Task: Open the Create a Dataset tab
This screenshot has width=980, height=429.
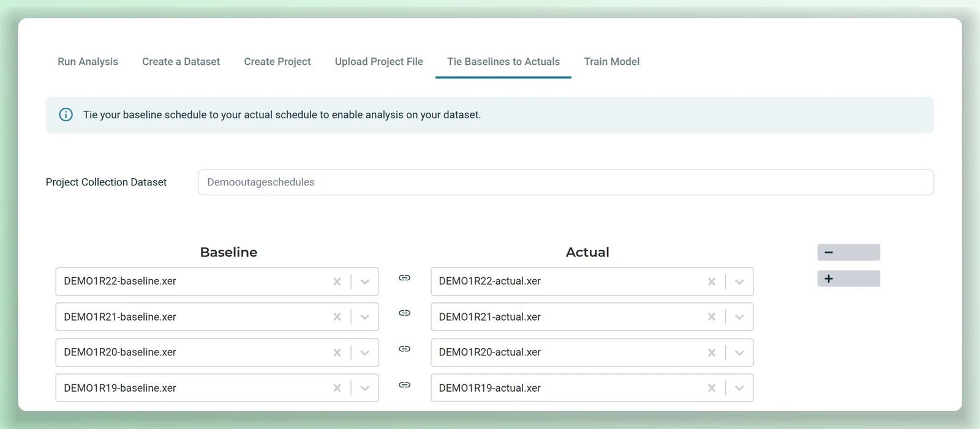Action: (x=181, y=62)
